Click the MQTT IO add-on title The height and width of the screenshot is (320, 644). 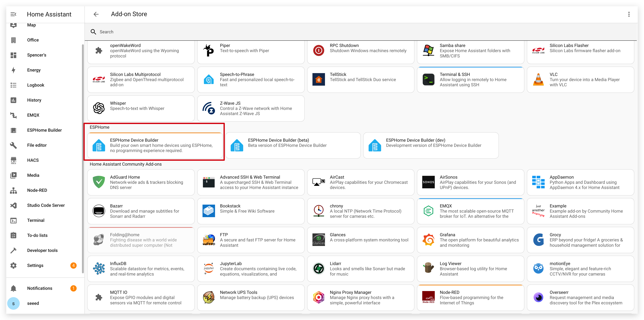(119, 292)
